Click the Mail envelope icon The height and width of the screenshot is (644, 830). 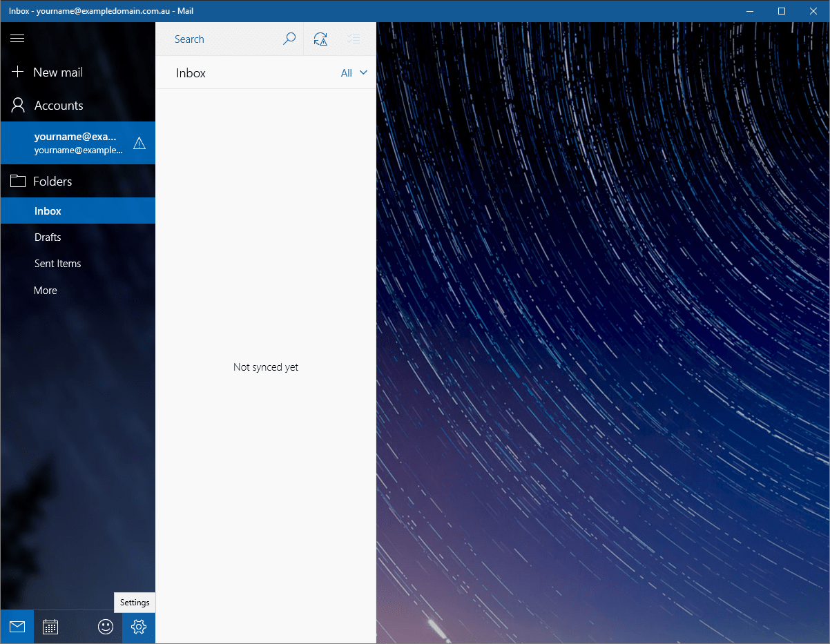[17, 627]
